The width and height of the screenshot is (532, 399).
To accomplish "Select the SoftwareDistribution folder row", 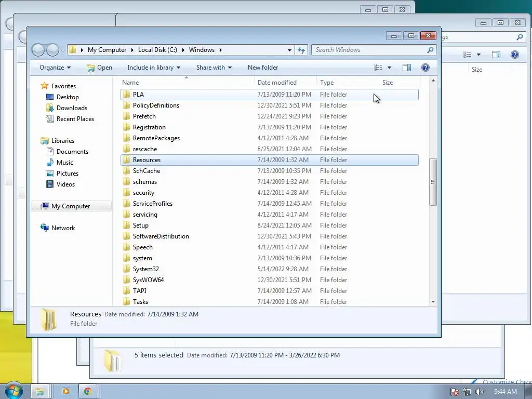I will coord(270,236).
